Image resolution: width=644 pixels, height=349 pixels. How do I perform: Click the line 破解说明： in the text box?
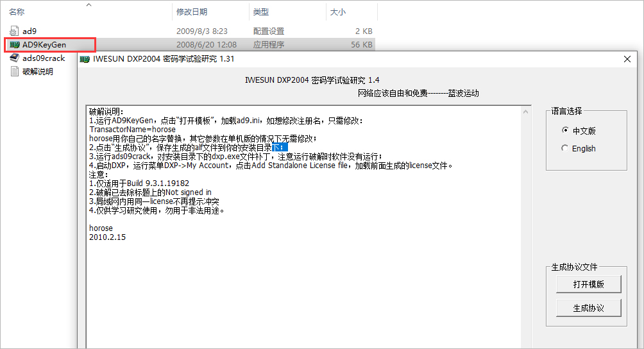tap(106, 112)
